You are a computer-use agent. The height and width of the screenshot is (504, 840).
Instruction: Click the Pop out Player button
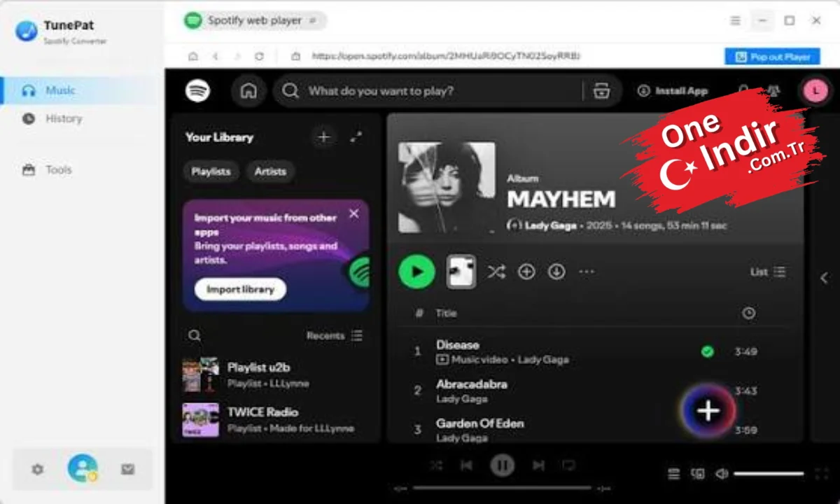point(773,57)
